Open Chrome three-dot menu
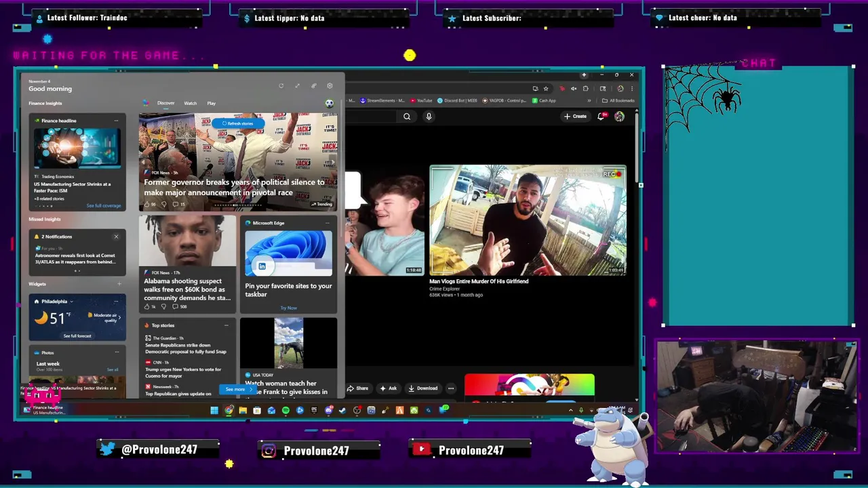 631,88
